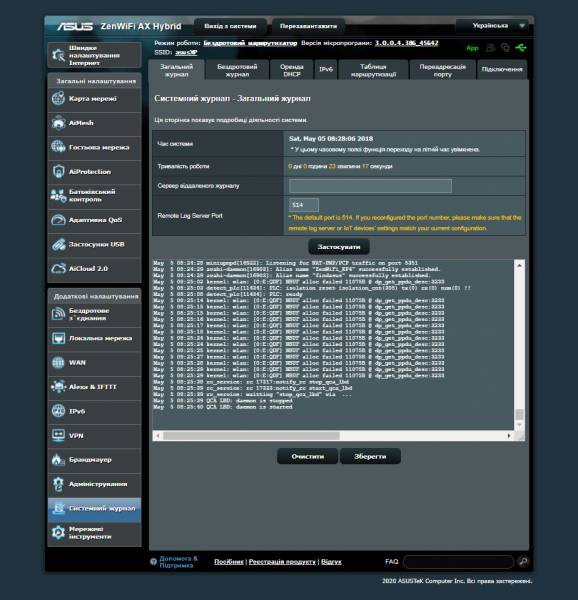578x600 pixels.
Task: Click the remote log server input field
Action: [x=370, y=186]
